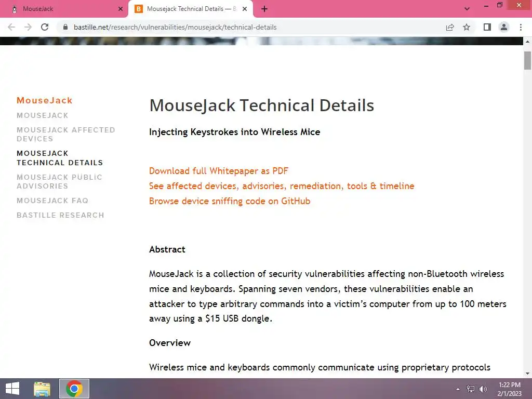Image resolution: width=532 pixels, height=399 pixels.
Task: Reload the Bastille page
Action: (x=45, y=27)
